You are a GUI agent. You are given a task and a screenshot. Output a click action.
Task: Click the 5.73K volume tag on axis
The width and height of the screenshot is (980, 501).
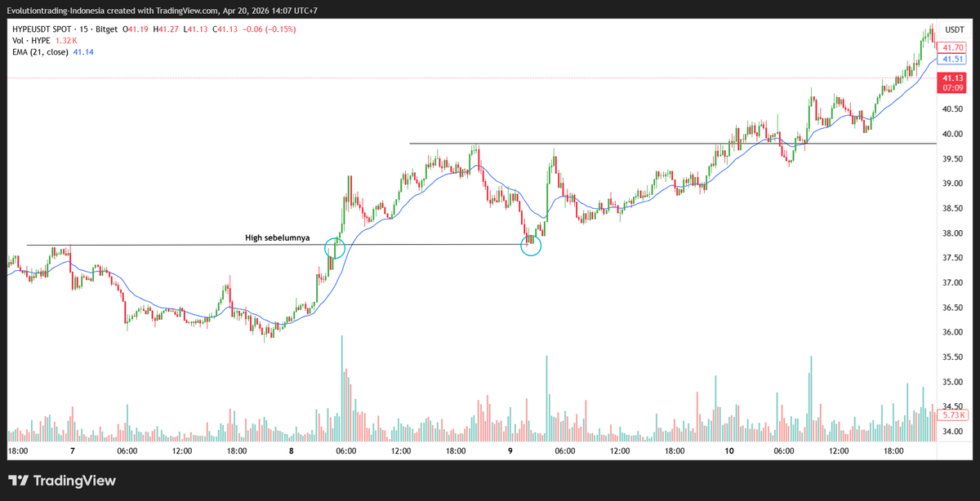click(x=952, y=415)
